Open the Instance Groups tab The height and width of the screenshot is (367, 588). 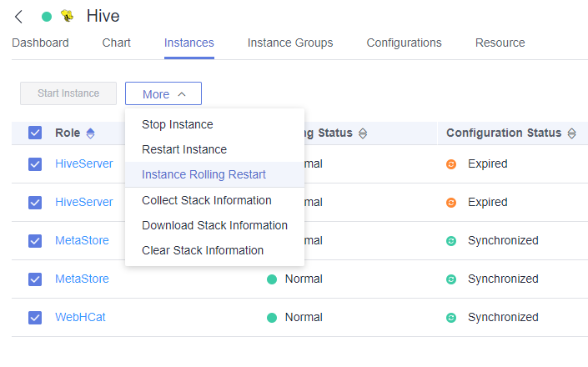pyautogui.click(x=290, y=43)
